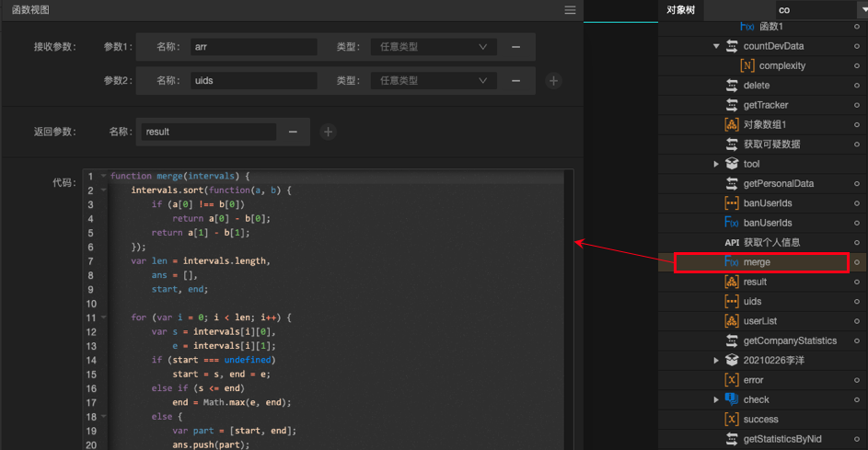Switch to the 对象树 tab

(680, 10)
